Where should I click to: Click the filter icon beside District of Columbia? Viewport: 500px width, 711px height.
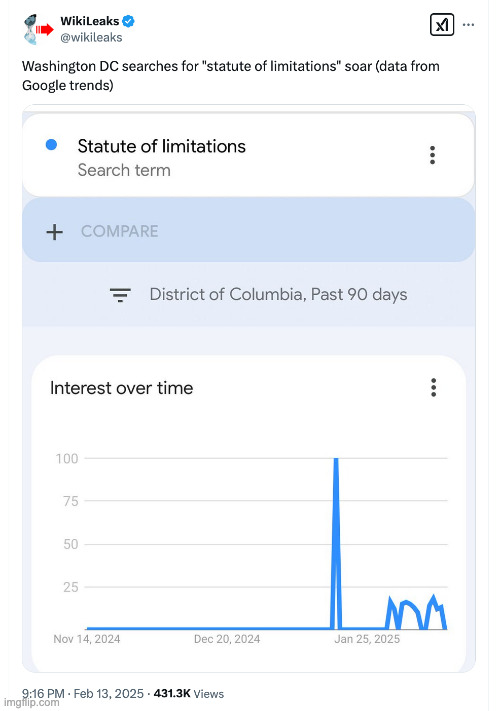(x=120, y=295)
